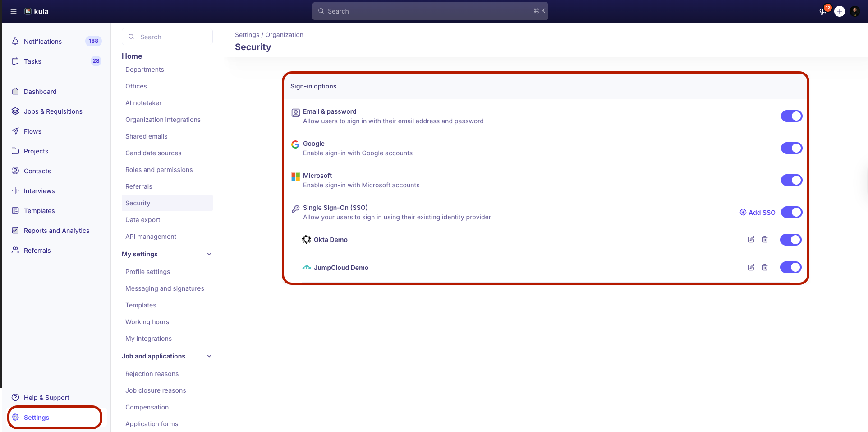Go to Offices settings
868x432 pixels.
(136, 86)
